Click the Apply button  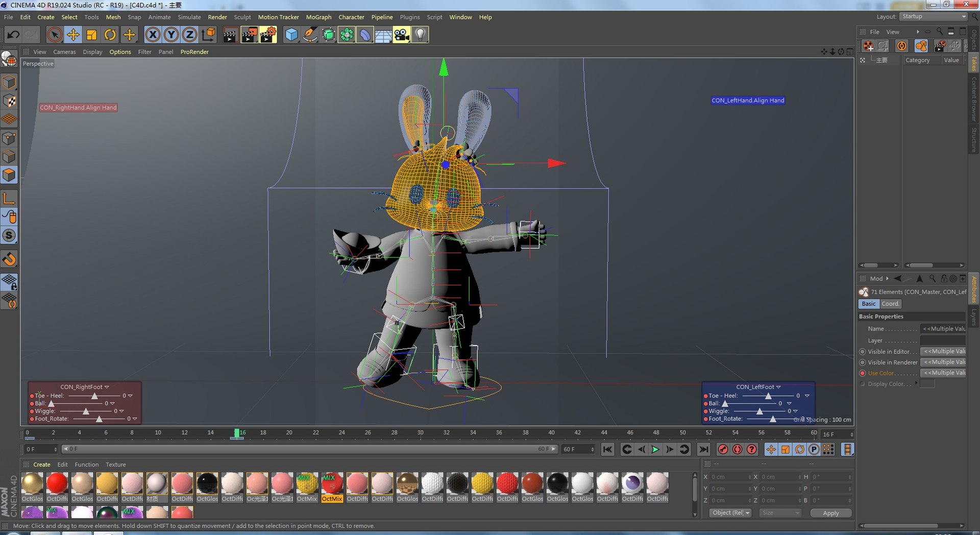831,513
